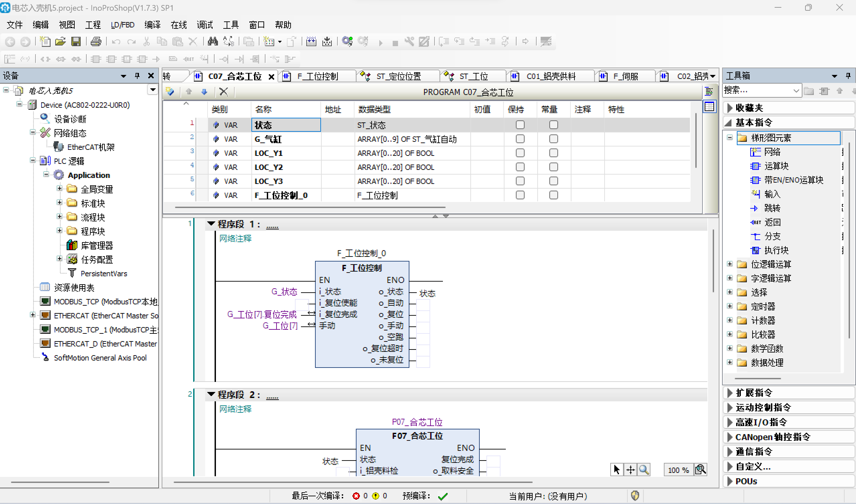The width and height of the screenshot is (856, 504).
Task: Toggle 保持 checkbox for G_气缸 row
Action: (520, 139)
